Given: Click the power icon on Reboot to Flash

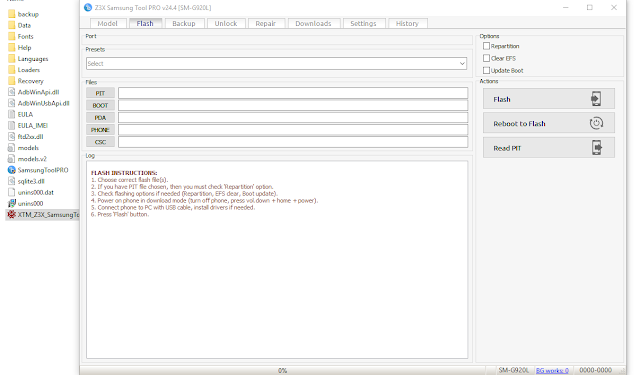Looking at the screenshot, I should coord(596,123).
